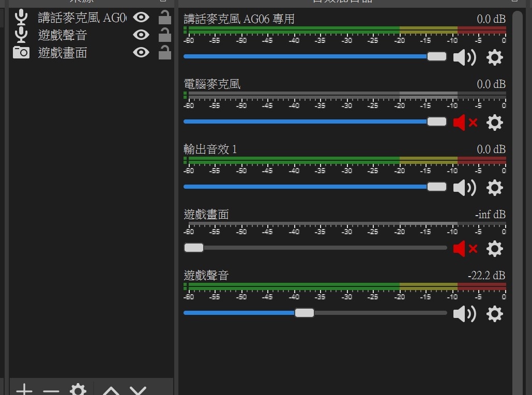532x395 pixels.
Task: Toggle visibility of 遊戲畫面 source
Action: [141, 52]
